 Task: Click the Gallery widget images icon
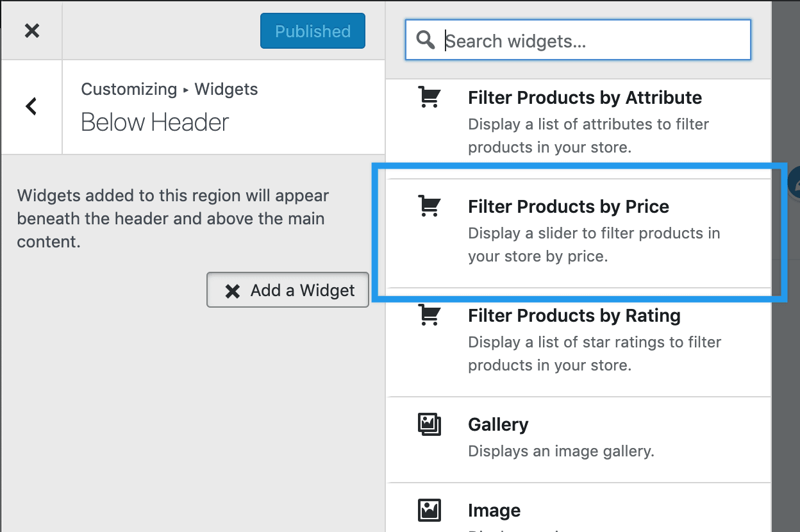pyautogui.click(x=429, y=424)
